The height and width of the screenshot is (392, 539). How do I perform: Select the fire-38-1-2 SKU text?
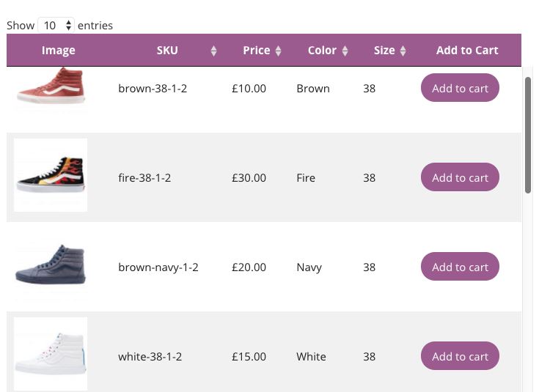(144, 178)
